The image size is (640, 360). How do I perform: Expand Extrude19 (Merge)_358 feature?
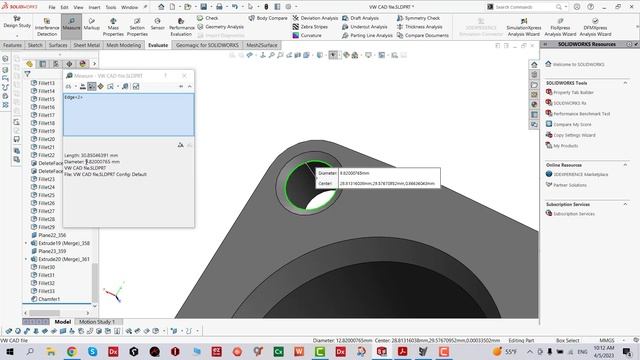point(26,243)
